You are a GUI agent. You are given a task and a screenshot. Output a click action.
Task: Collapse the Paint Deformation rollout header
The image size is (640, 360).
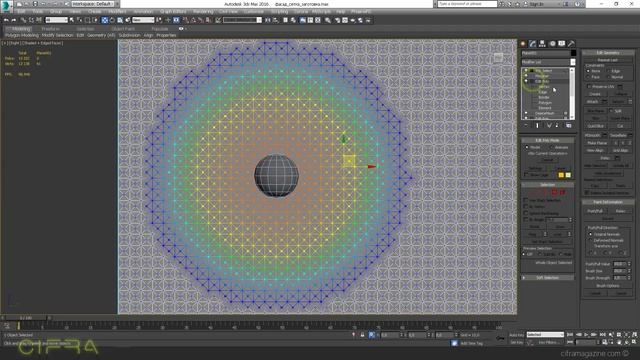[607, 202]
